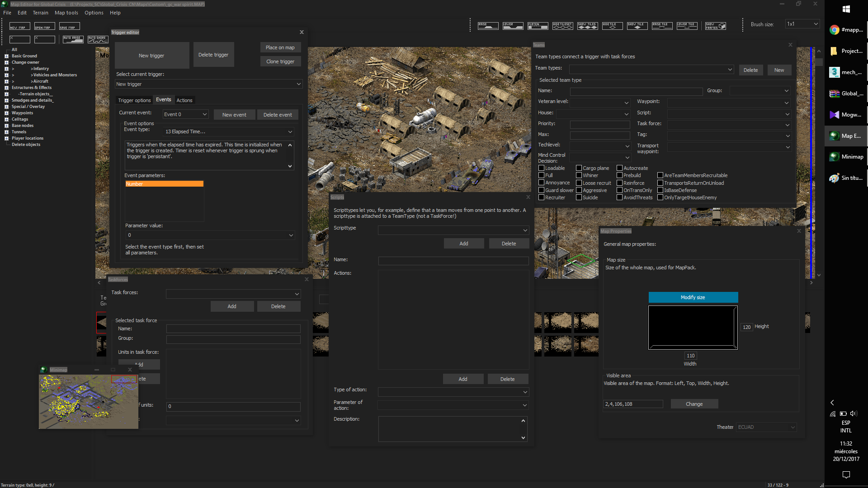Expand the Estructures & Effects tree node

[x=6, y=88]
